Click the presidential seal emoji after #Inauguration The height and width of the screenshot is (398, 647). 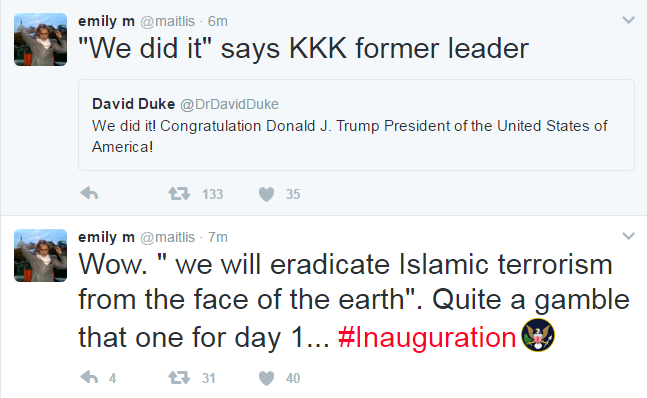[x=538, y=335]
